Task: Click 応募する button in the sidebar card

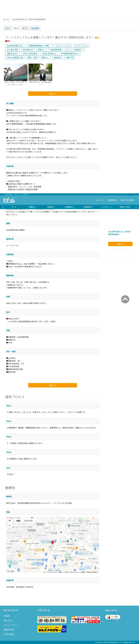Action: click(x=120, y=244)
